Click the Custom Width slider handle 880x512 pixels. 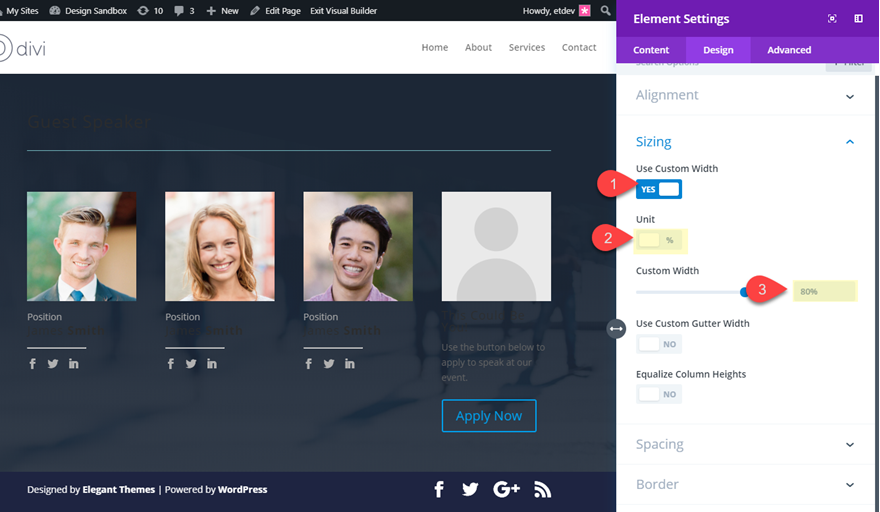(x=744, y=292)
